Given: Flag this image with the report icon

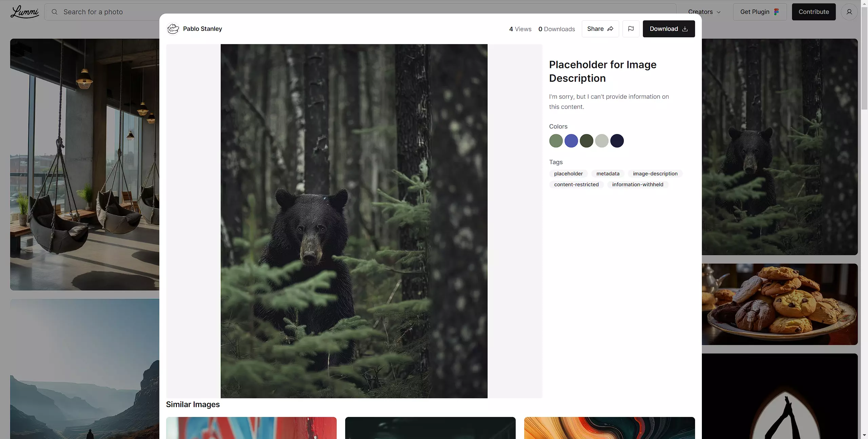Looking at the screenshot, I should tap(631, 29).
